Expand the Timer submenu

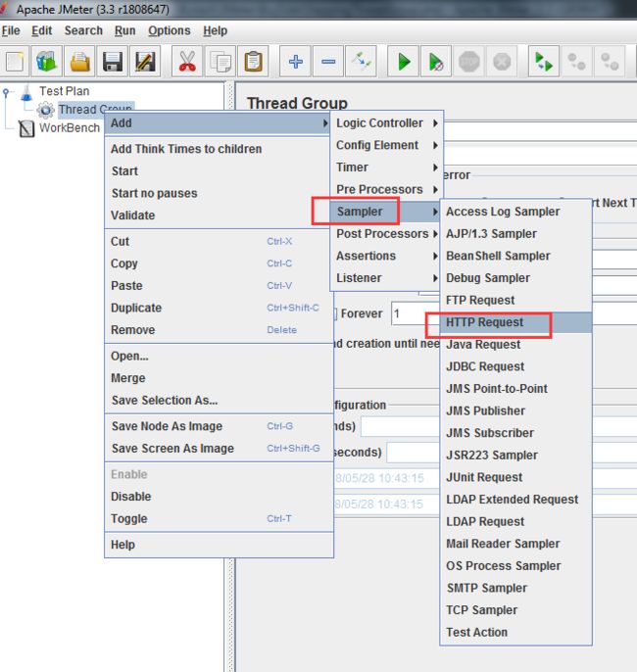387,168
